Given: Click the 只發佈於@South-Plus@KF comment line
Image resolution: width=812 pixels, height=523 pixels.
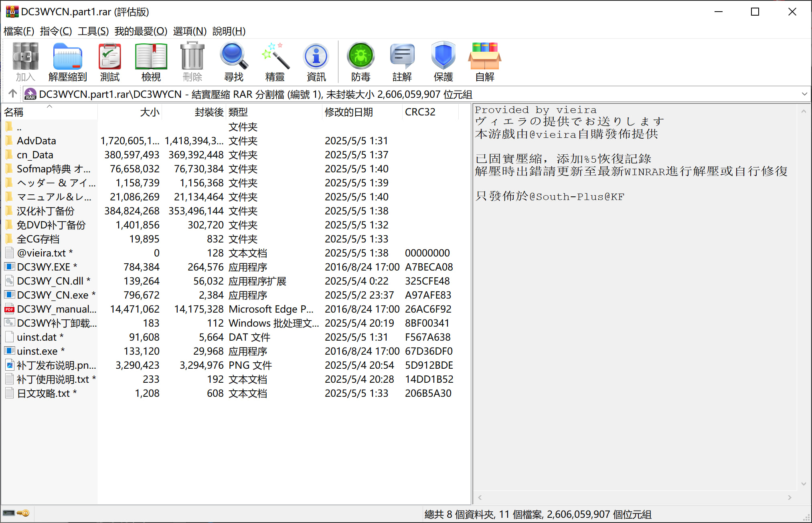Looking at the screenshot, I should click(x=550, y=196).
